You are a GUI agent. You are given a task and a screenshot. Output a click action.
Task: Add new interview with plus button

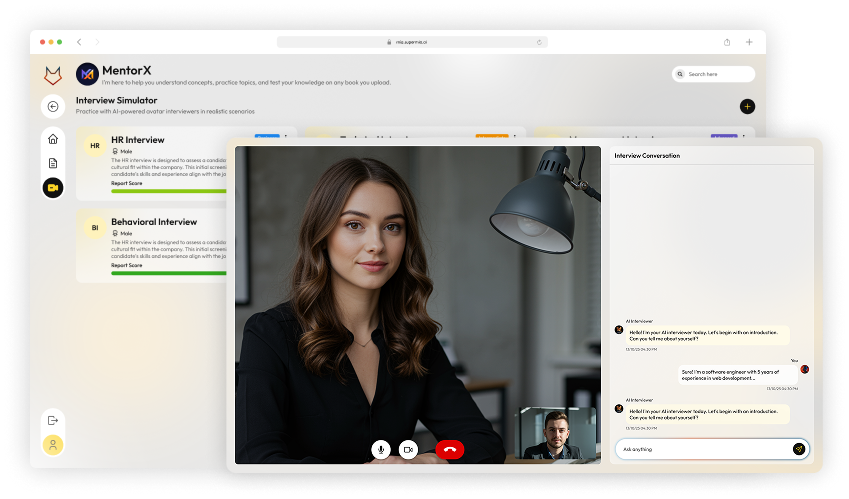[x=747, y=106]
